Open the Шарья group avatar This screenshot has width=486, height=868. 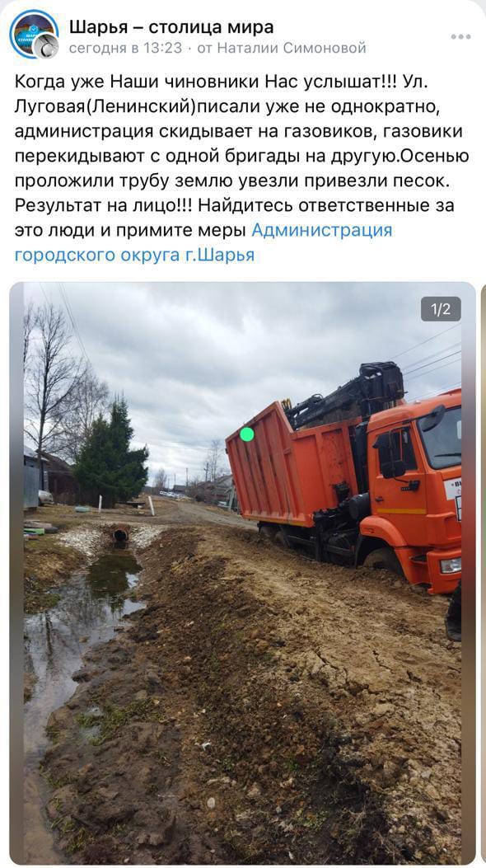point(33,34)
